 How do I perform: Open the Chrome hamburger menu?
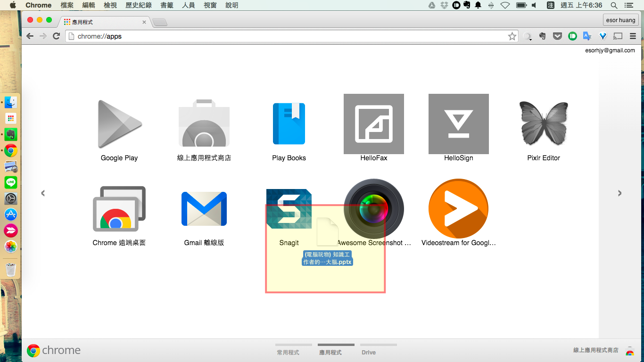(633, 36)
